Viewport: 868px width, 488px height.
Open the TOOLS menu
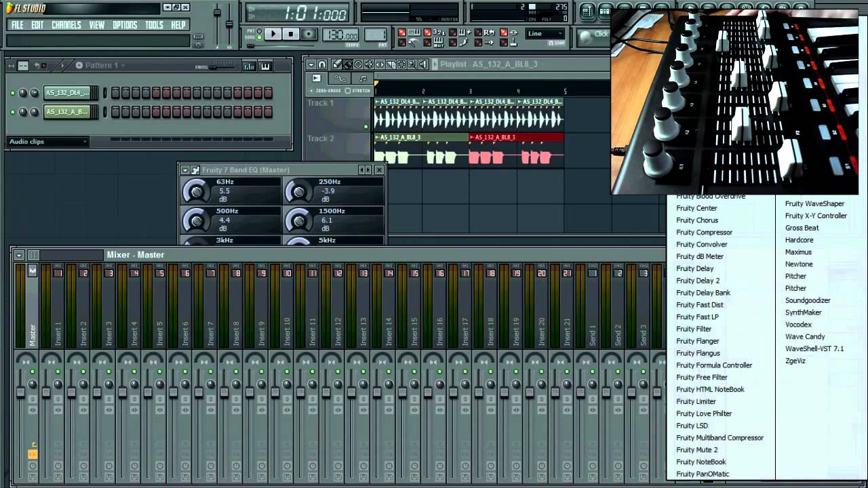(155, 25)
